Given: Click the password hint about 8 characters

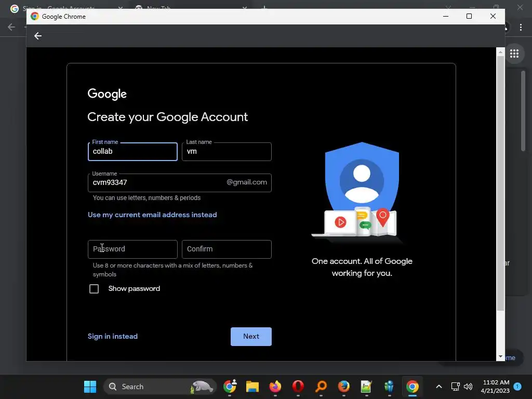Looking at the screenshot, I should pos(172,270).
